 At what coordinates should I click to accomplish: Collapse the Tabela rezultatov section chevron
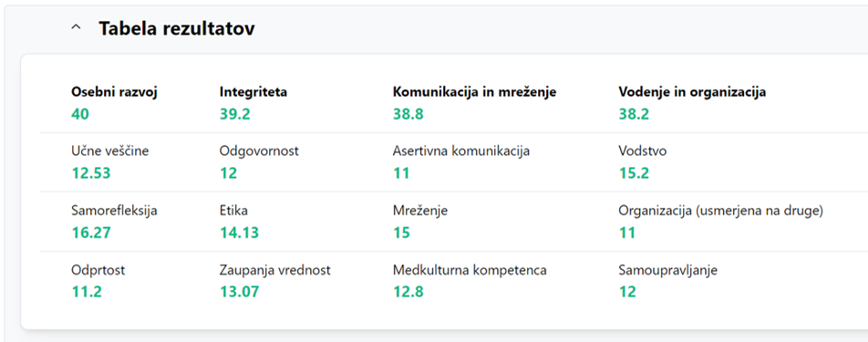(77, 27)
